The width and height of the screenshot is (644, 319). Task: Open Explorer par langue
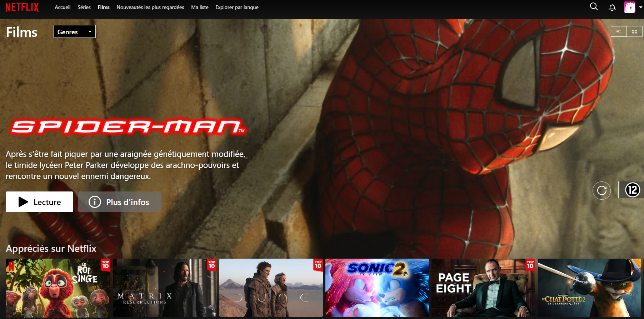tap(237, 7)
